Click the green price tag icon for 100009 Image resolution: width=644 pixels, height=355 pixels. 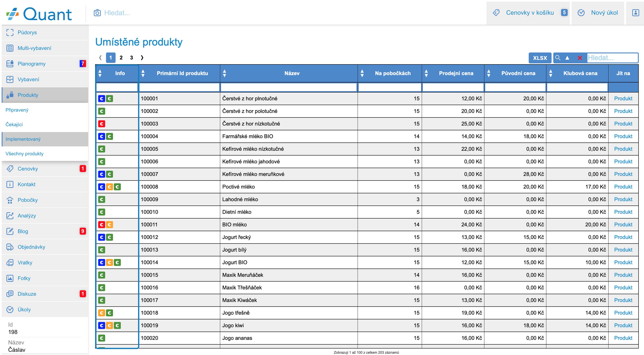pyautogui.click(x=102, y=199)
